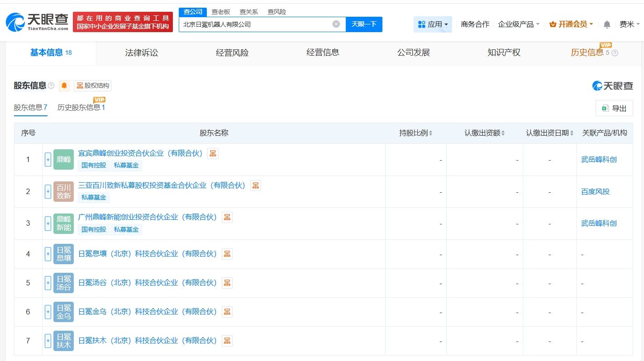This screenshot has height=361, width=644.
Task: Open the 应用 dropdown menu
Action: [433, 24]
